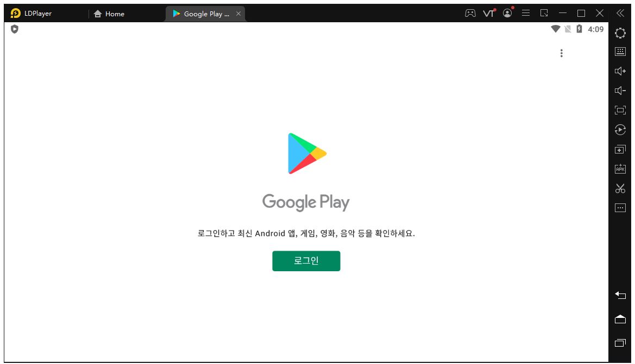Image resolution: width=635 pixels, height=364 pixels.
Task: Decrease volume with speaker minus icon
Action: 620,91
